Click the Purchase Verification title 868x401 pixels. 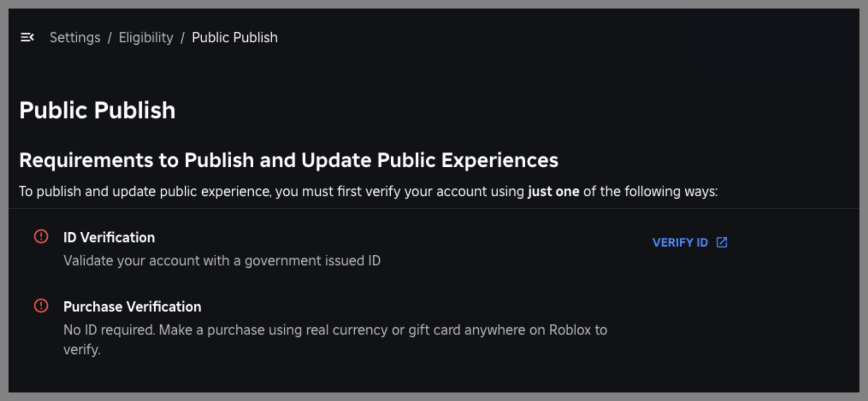[x=132, y=306]
